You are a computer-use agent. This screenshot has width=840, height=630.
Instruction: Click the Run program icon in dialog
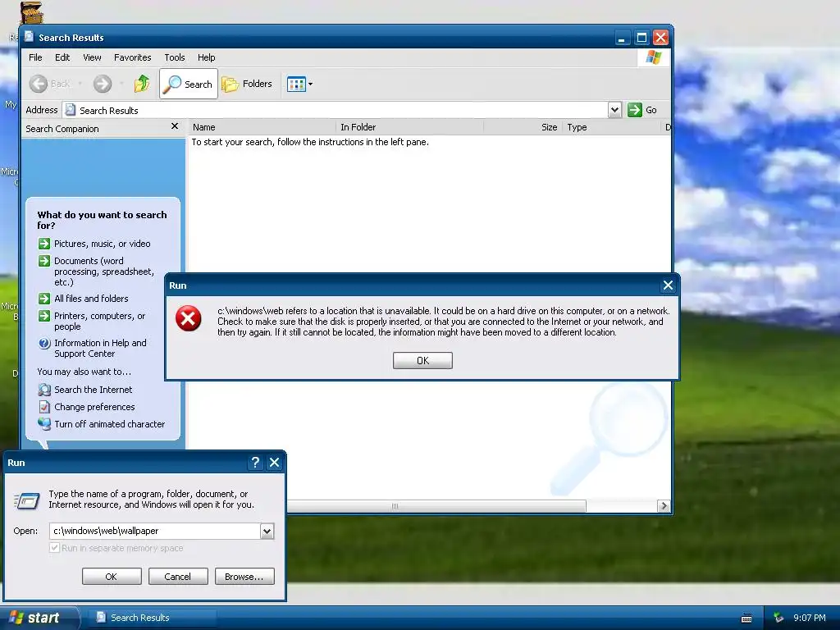[x=27, y=500]
